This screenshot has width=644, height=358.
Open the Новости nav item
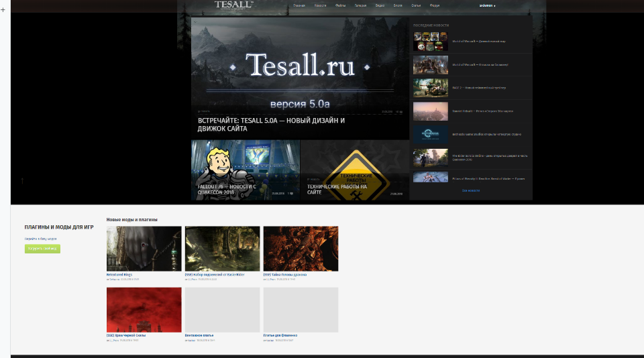click(x=320, y=6)
